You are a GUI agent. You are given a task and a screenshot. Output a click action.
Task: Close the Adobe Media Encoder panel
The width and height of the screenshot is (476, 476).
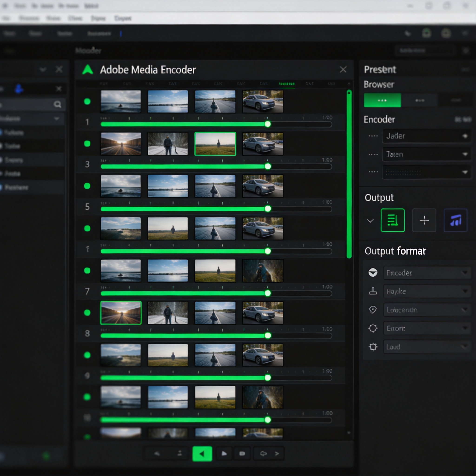pyautogui.click(x=343, y=69)
